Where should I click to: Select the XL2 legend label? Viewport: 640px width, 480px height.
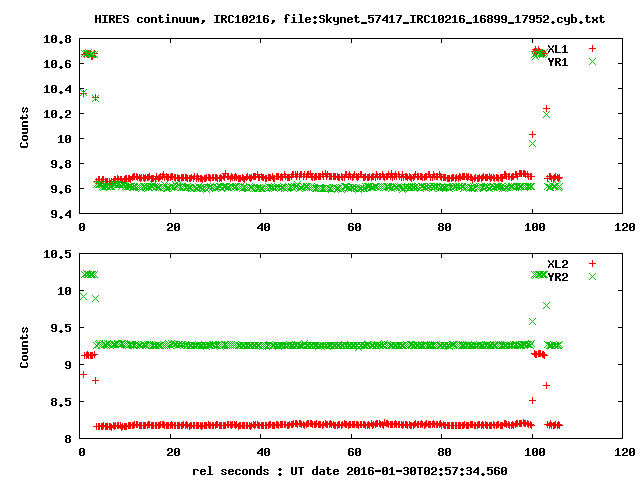558,264
